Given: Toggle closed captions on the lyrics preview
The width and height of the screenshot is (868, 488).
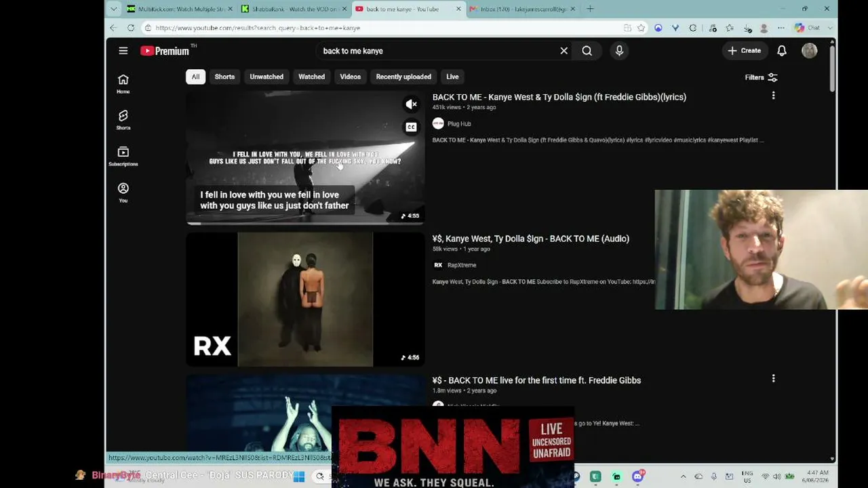Looking at the screenshot, I should pos(411,127).
